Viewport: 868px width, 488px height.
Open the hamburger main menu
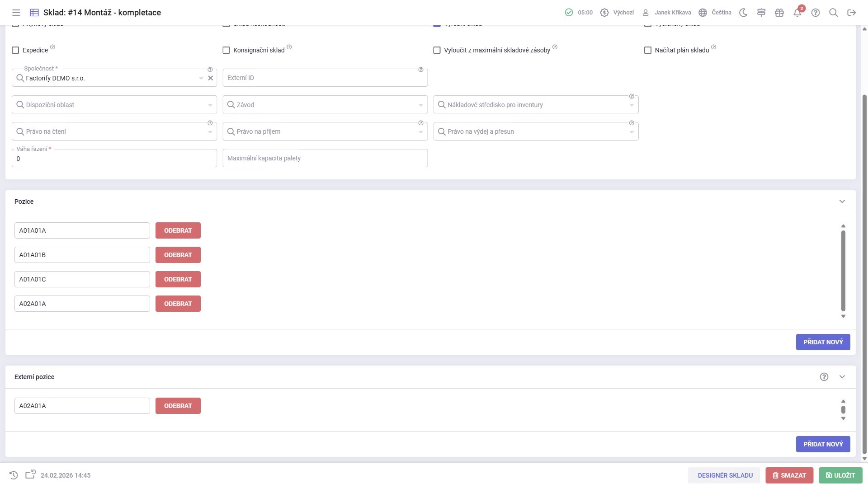[x=16, y=13]
